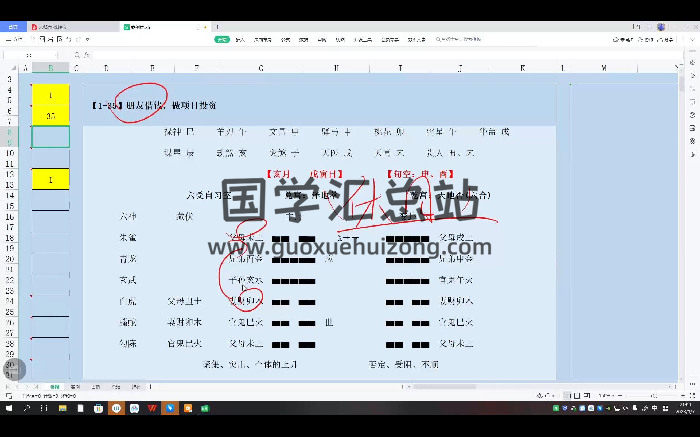This screenshot has width=700, height=437.
Task: Open the Insert ribbon tab
Action: [240, 39]
